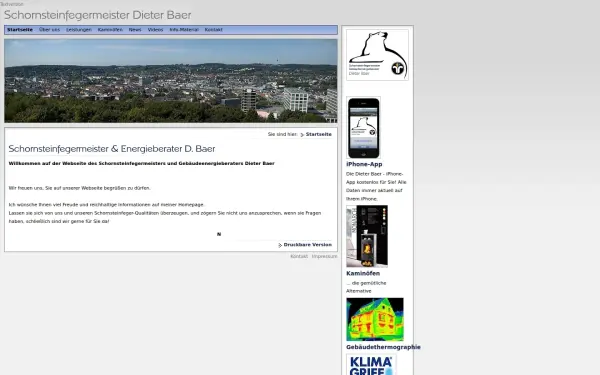This screenshot has width=600, height=375.
Task: Open the News navigation item
Action: pyautogui.click(x=135, y=30)
